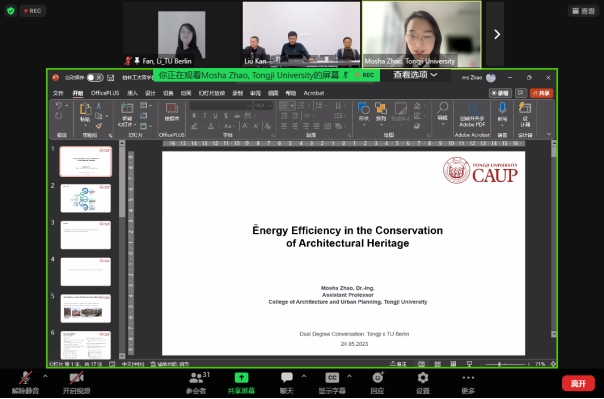
Task: Click the Reactions smiley icon
Action: tap(378, 377)
